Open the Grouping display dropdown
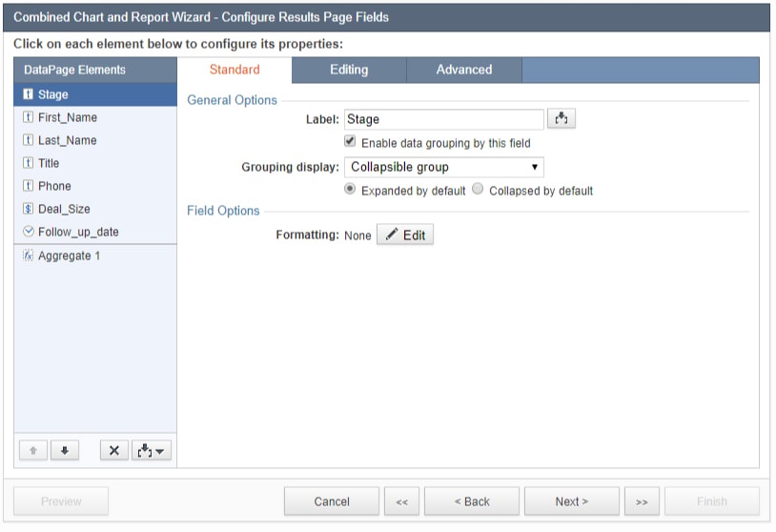Viewport: 776px width, 532px height. 443,167
